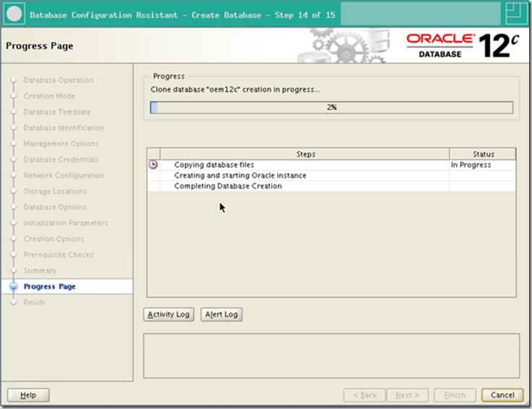Screen dimensions: 532x409
Task: Click the Help button
Action: pyautogui.click(x=28, y=395)
